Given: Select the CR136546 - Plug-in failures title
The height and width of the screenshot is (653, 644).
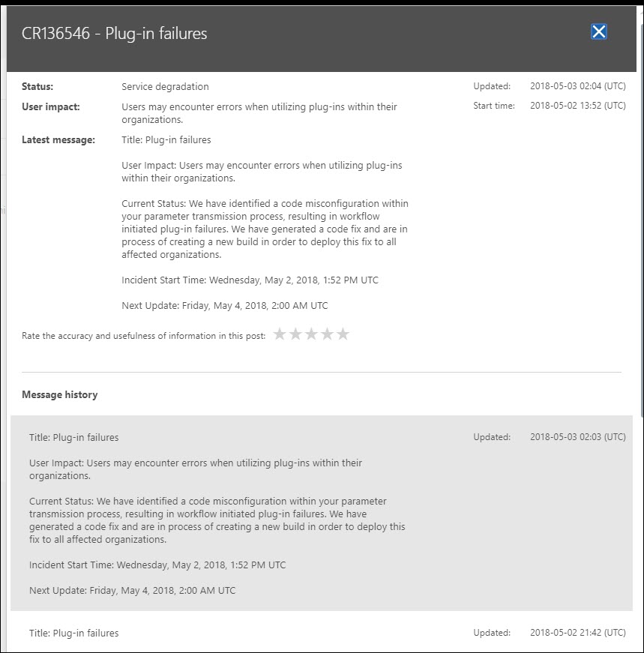Looking at the screenshot, I should (114, 33).
